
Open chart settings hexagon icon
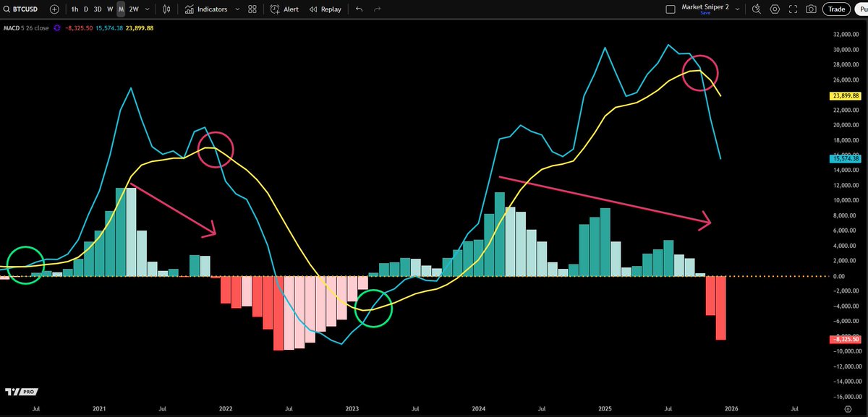[775, 9]
